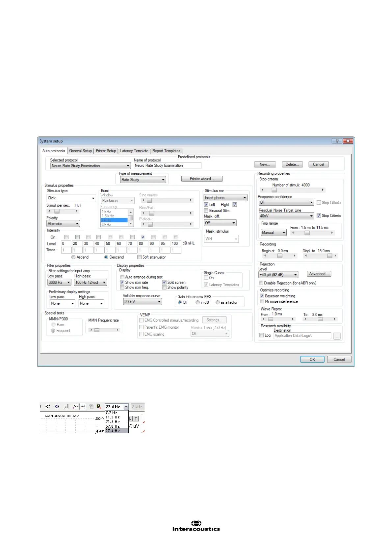
Task: Click the highlighted split waveform display icon
Action: tap(83, 407)
